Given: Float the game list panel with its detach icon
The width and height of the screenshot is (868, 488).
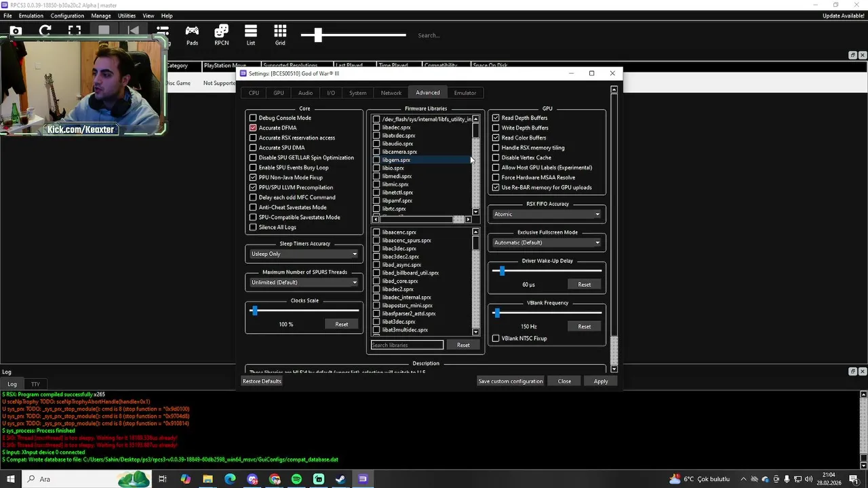Looking at the screenshot, I should [x=853, y=55].
